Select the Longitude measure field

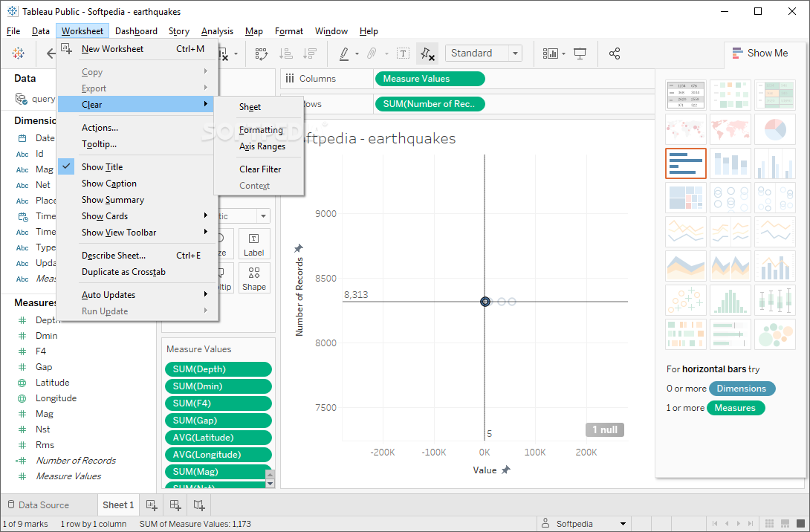coord(56,398)
